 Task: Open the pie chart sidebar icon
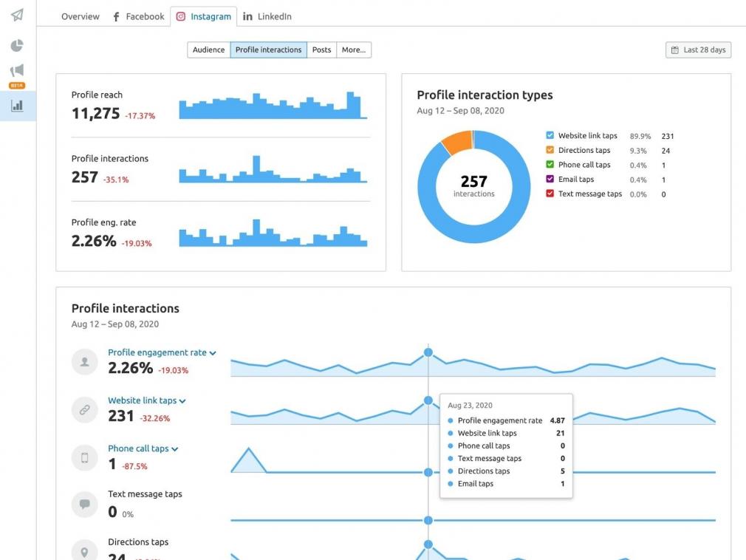(x=17, y=45)
